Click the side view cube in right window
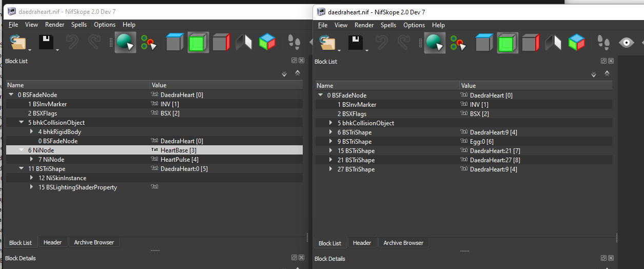 point(531,43)
